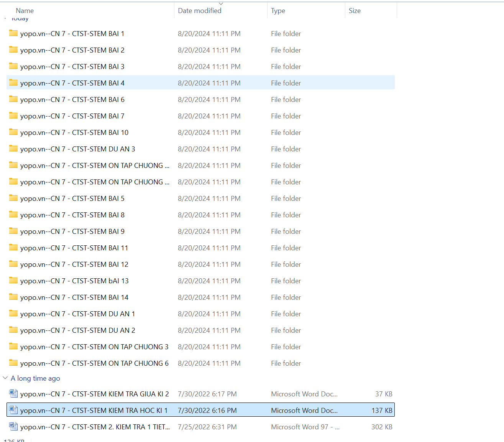The width and height of the screenshot is (504, 442).
Task: Click date '7/30/2022 6:17 PM'
Action: pos(207,394)
